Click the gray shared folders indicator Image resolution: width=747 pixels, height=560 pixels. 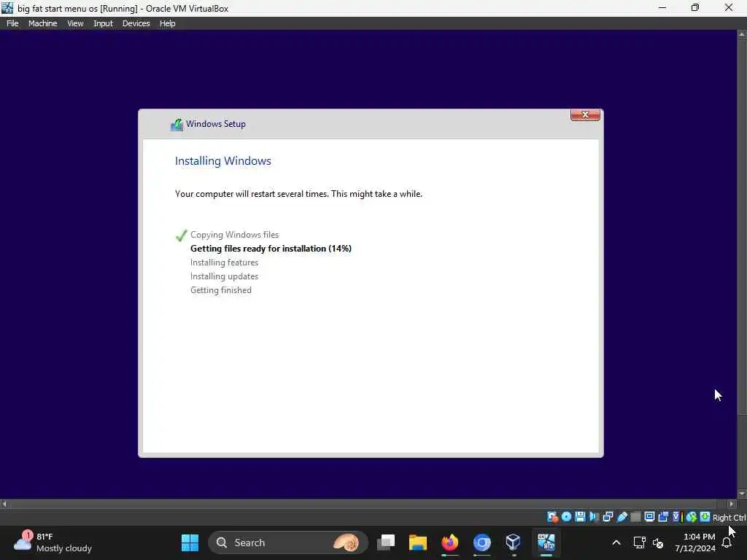[635, 517]
